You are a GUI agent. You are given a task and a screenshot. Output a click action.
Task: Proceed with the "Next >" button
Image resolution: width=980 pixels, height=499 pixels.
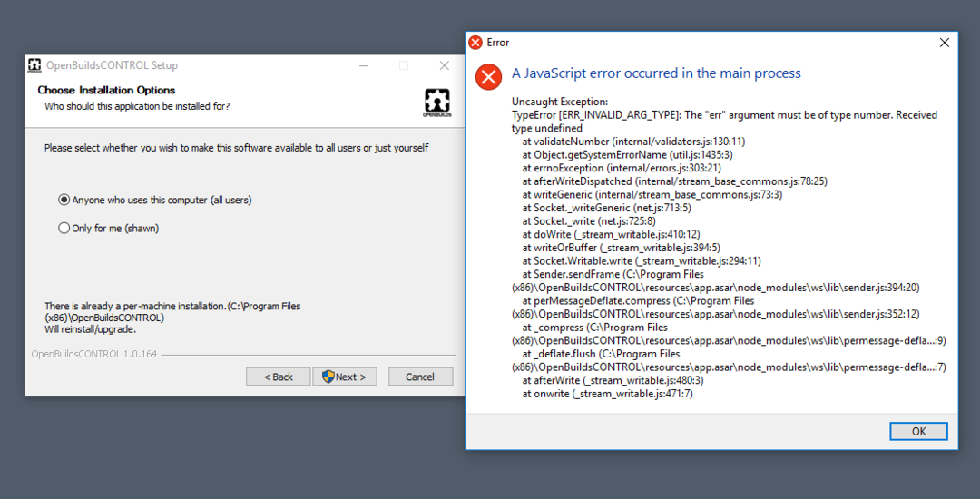point(344,377)
